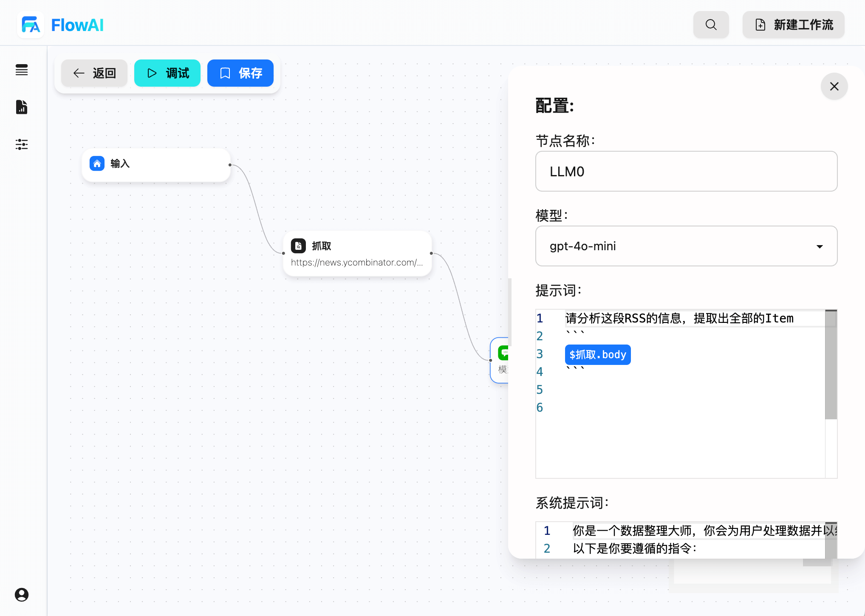Click the 新建工作流 button
The height and width of the screenshot is (616, 865).
(x=793, y=25)
